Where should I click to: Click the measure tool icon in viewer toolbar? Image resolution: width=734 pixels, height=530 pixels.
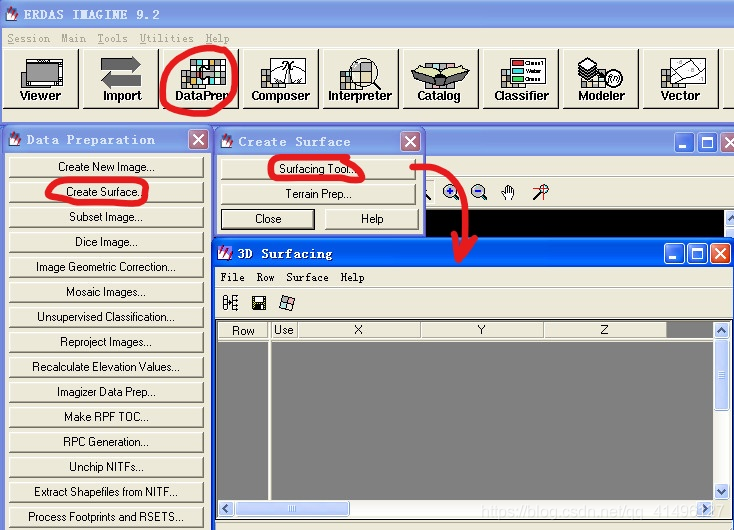(x=540, y=192)
